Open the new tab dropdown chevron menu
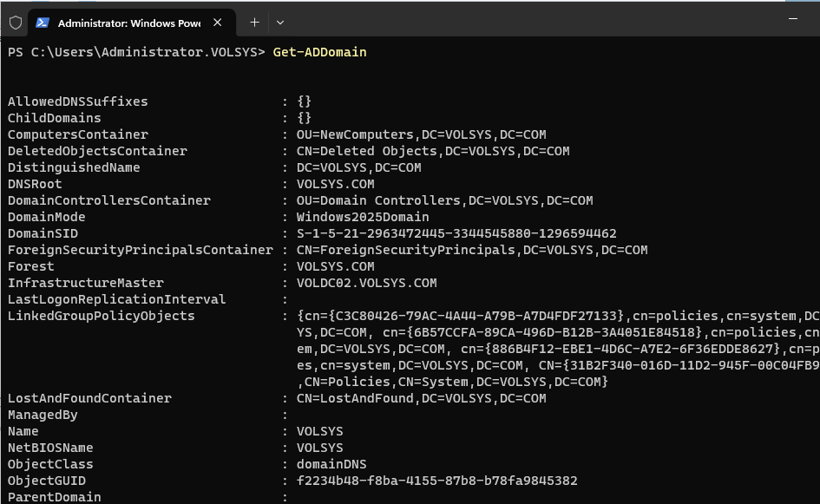The height and width of the screenshot is (504, 820). (279, 22)
